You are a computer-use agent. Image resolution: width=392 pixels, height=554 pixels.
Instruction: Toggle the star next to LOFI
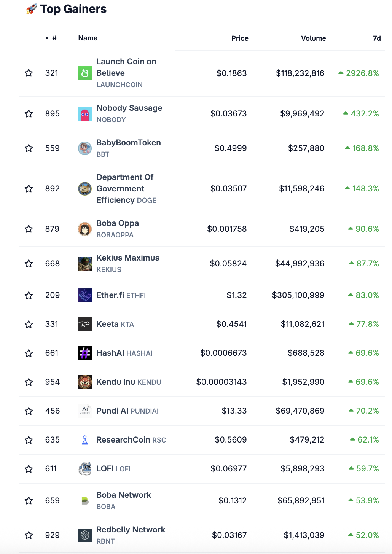29,469
